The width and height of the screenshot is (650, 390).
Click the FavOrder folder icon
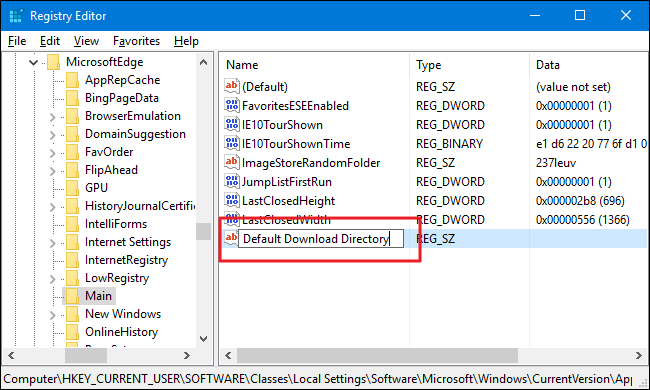(73, 152)
